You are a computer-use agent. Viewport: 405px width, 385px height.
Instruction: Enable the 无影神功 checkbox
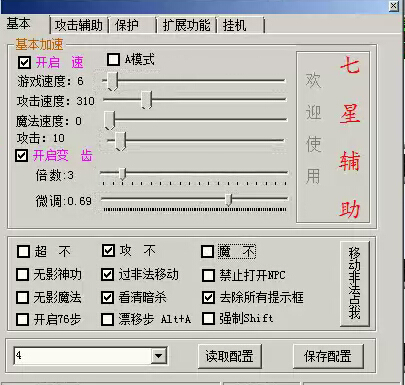(x=22, y=275)
